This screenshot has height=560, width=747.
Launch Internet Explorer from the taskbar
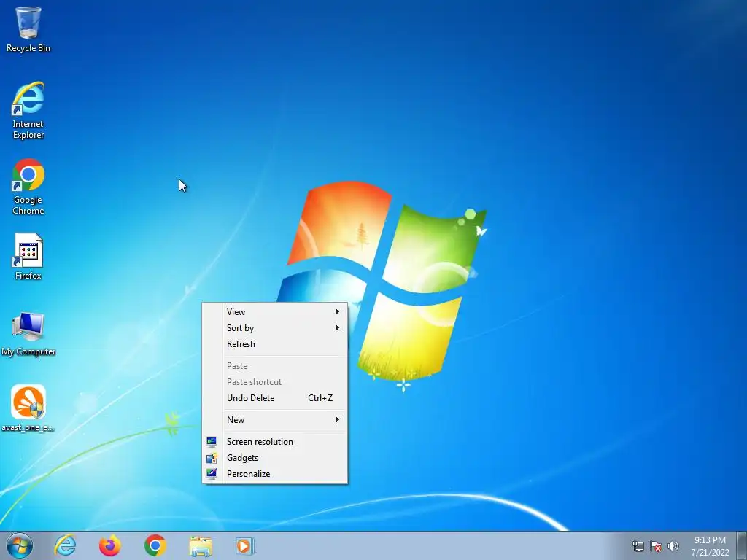coord(65,545)
